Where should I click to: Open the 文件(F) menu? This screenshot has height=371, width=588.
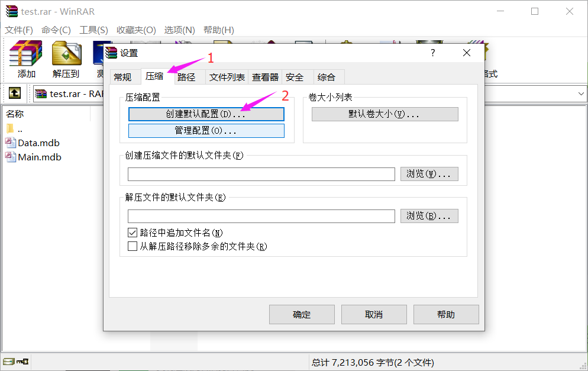(x=19, y=30)
